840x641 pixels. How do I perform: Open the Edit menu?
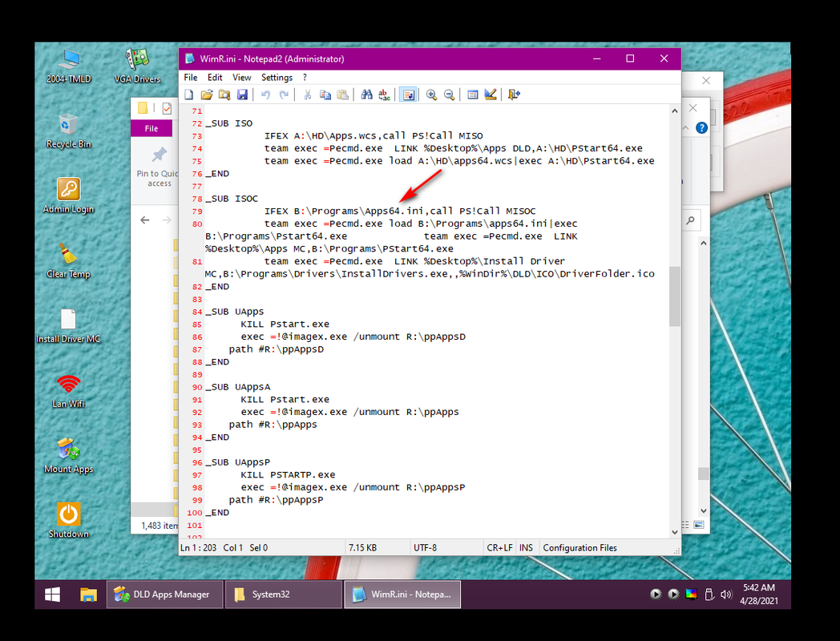(x=215, y=78)
